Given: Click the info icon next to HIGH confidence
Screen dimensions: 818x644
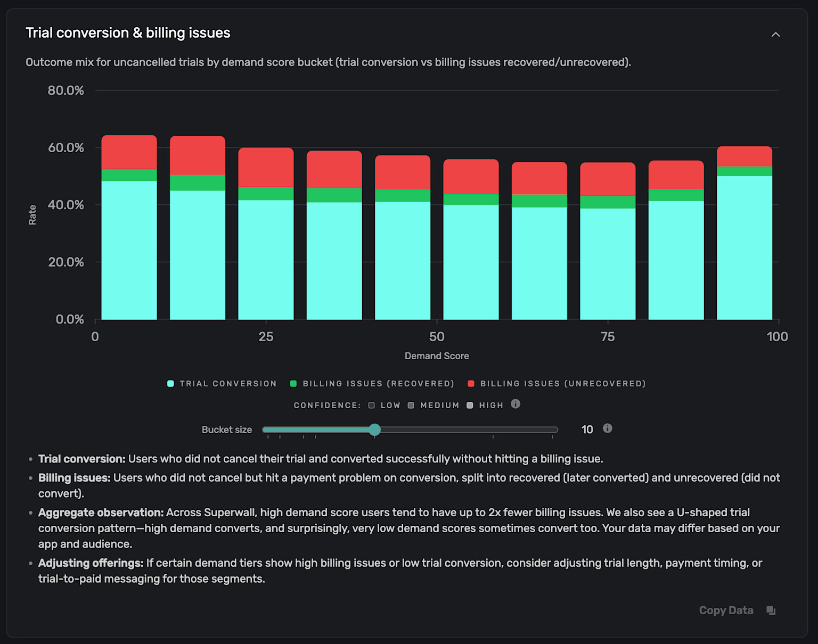Looking at the screenshot, I should 515,404.
